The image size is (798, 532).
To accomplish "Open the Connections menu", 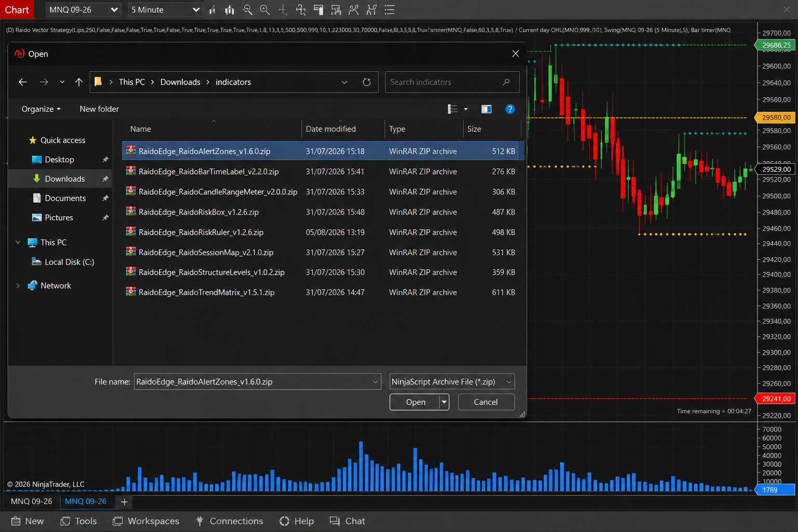I will (x=229, y=521).
